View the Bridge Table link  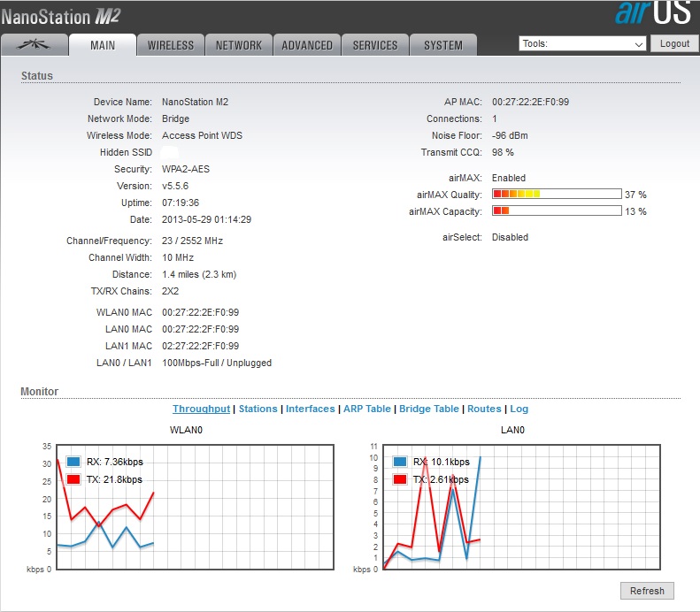click(x=429, y=409)
